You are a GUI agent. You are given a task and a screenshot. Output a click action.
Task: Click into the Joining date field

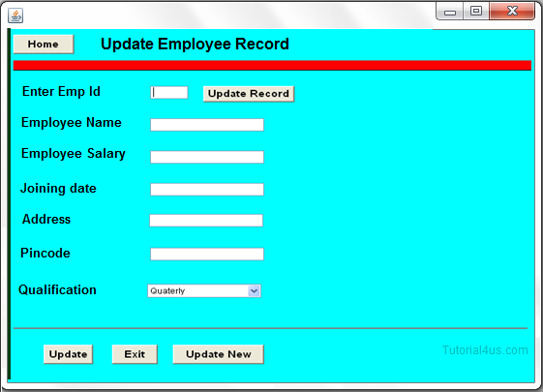tap(207, 190)
